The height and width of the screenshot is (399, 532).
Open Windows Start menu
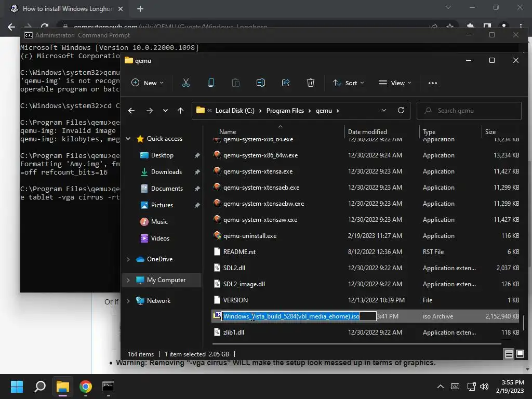pyautogui.click(x=17, y=387)
